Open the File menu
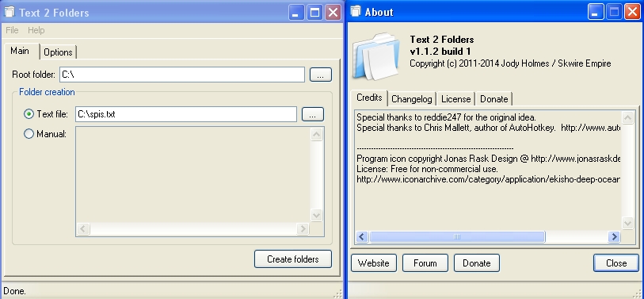The width and height of the screenshot is (644, 299). (x=12, y=30)
